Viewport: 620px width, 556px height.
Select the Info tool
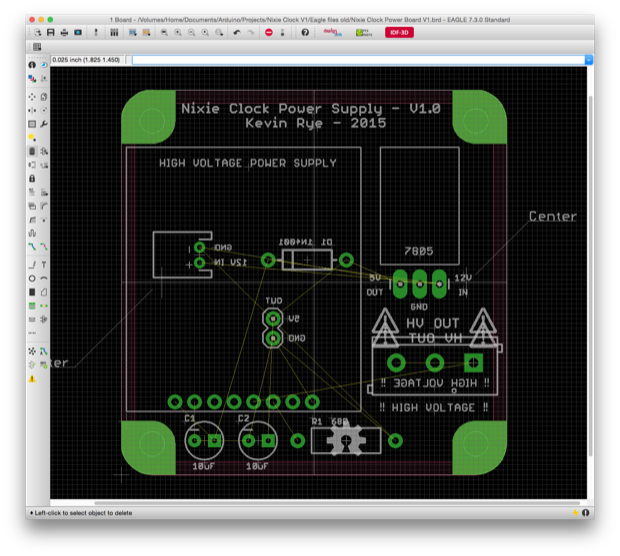click(x=32, y=65)
